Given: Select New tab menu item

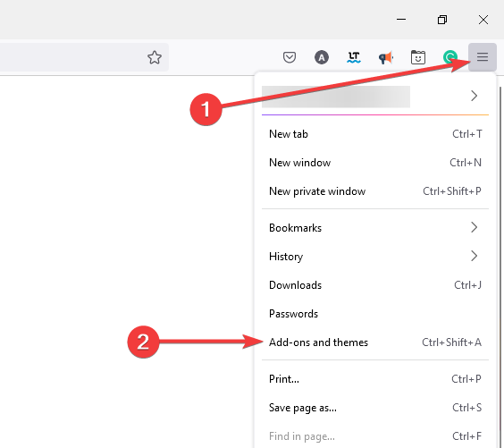Looking at the screenshot, I should pyautogui.click(x=375, y=134).
